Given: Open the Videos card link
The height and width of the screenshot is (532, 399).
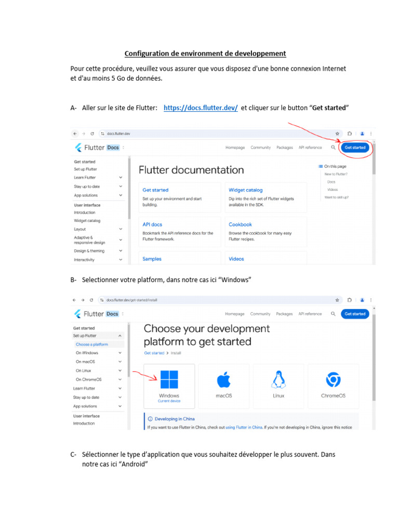Looking at the screenshot, I should pyautogui.click(x=236, y=259).
